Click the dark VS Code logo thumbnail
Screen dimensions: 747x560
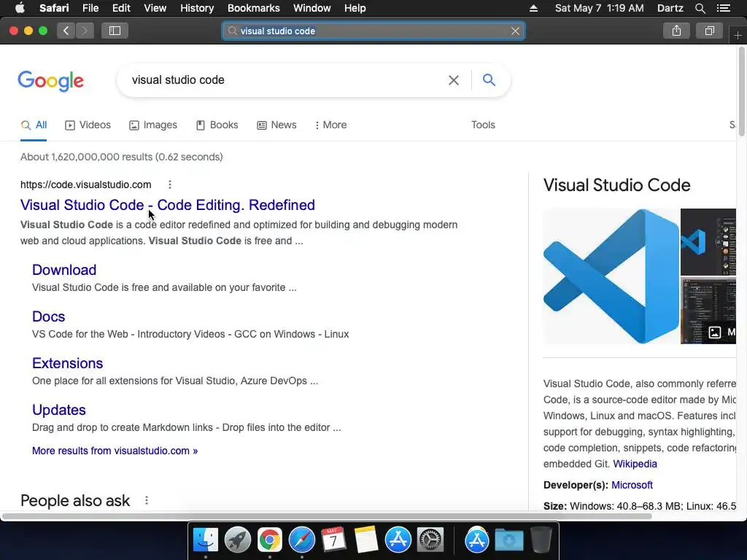click(708, 242)
